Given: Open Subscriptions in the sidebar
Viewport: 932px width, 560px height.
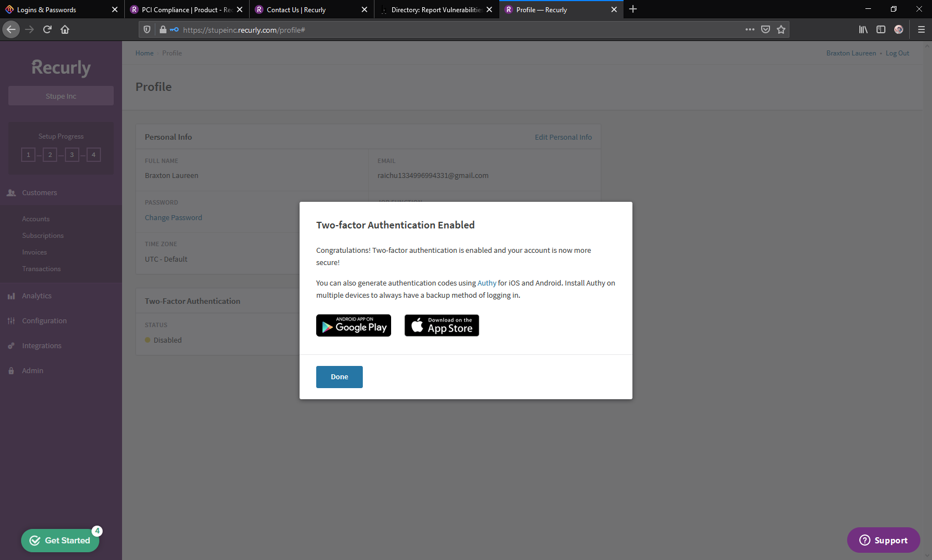Looking at the screenshot, I should click(x=43, y=236).
